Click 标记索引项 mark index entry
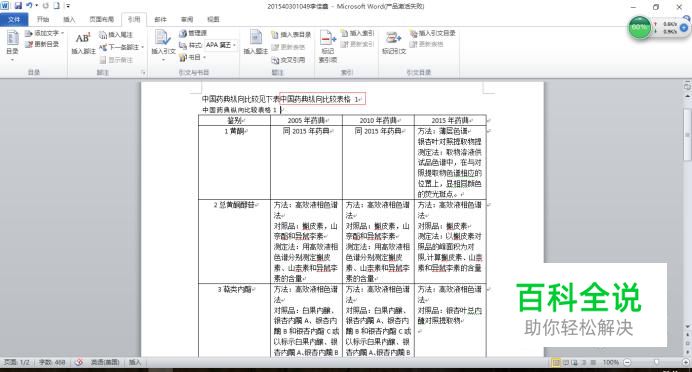Viewport: 692px width, 372px height. tap(327, 46)
